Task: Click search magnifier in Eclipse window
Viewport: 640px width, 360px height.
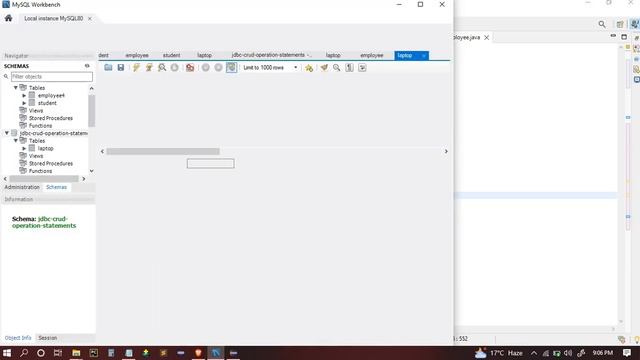Action: click(x=602, y=24)
